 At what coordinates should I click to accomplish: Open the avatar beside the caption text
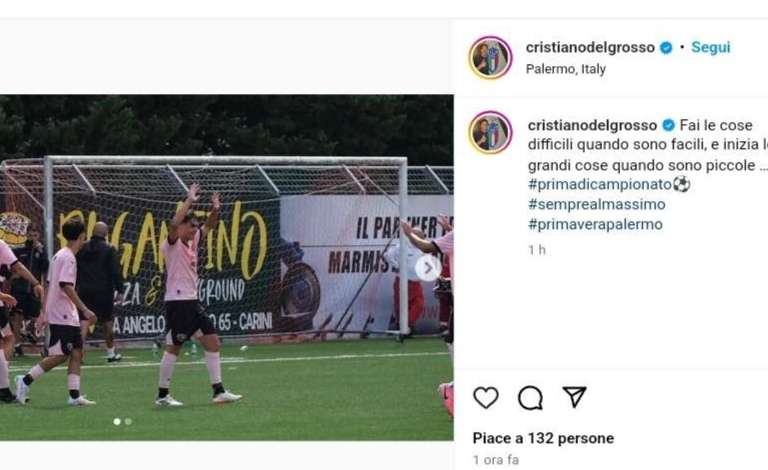490,133
